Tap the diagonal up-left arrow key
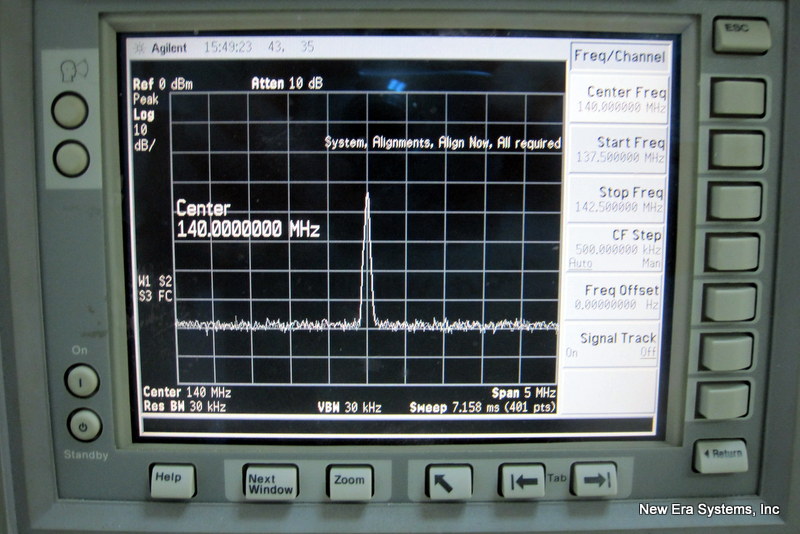Screen dimensions: 800x534 coord(449,480)
